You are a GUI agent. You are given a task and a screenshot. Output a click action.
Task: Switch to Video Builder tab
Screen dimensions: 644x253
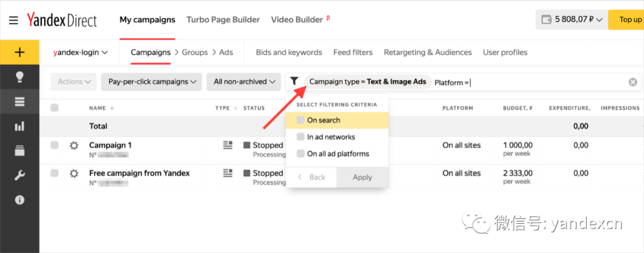click(x=301, y=20)
